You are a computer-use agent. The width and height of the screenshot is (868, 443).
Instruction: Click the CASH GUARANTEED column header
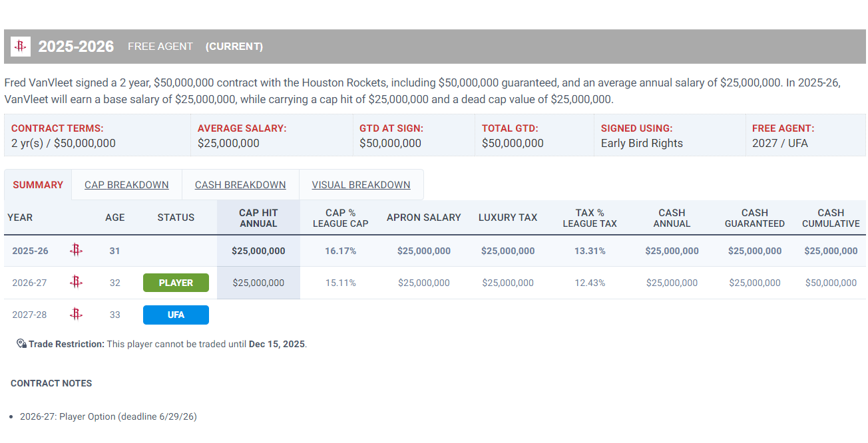tap(755, 218)
